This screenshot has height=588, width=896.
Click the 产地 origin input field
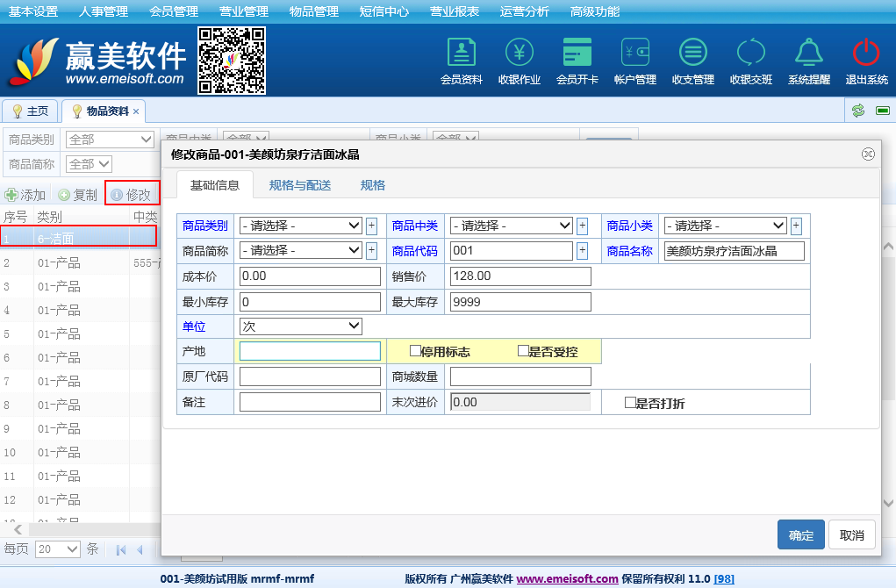pyautogui.click(x=310, y=351)
